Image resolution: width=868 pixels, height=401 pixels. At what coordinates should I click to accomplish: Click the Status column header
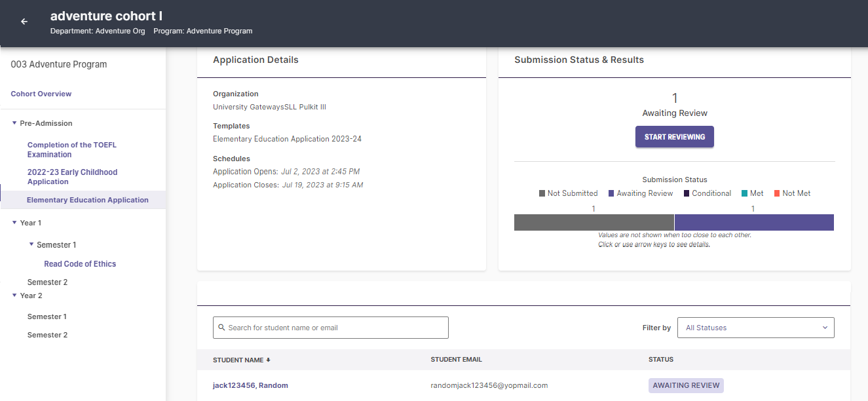[661, 360]
